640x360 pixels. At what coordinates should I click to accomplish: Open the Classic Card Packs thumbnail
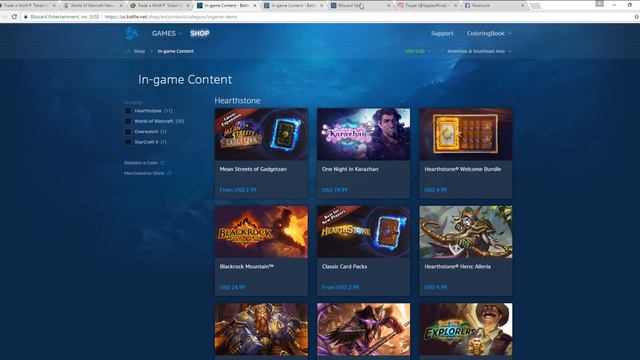364,232
